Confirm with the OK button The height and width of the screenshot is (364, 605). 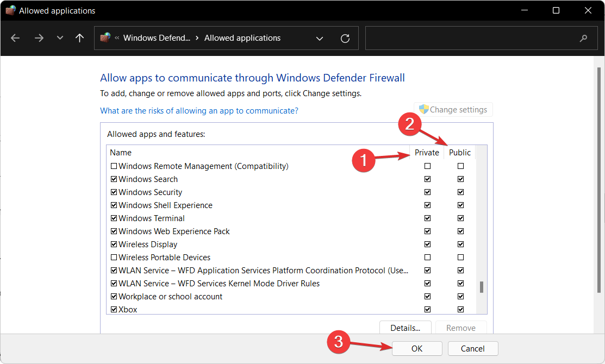coord(417,349)
